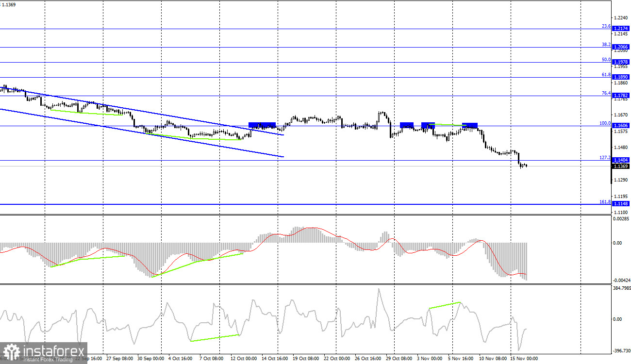Viewport: 631px width, 364px height.
Task: Select the blue 1.1606 price tag
Action: 621,126
